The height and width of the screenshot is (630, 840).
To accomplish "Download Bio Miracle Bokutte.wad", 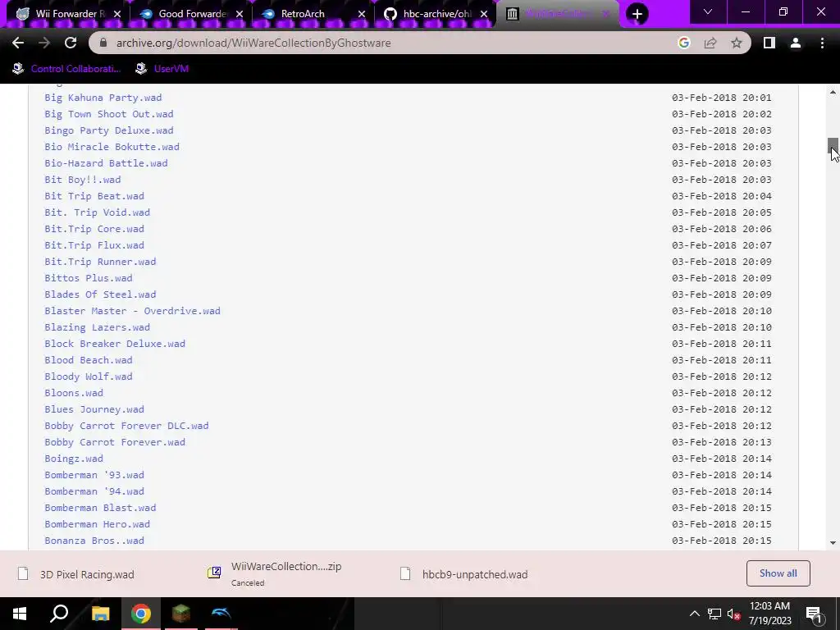I will [112, 147].
